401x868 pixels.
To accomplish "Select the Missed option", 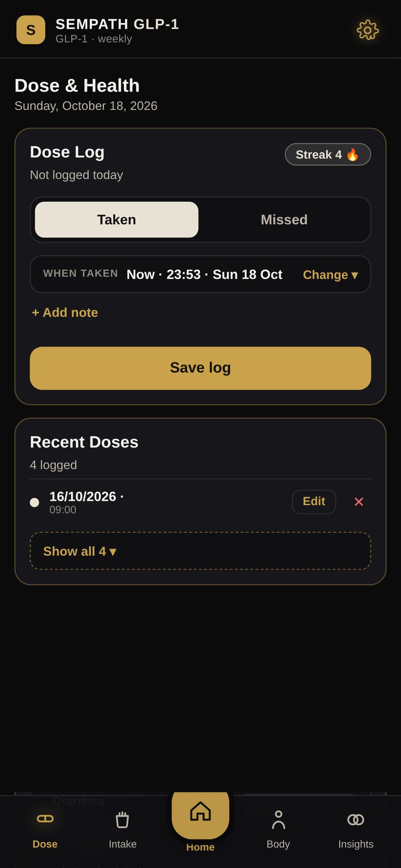I will 284,220.
